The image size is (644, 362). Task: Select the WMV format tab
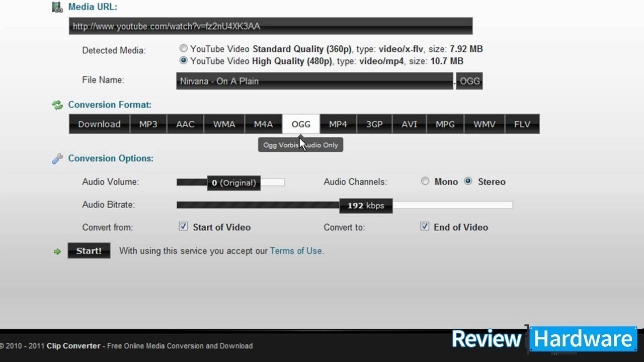[485, 124]
